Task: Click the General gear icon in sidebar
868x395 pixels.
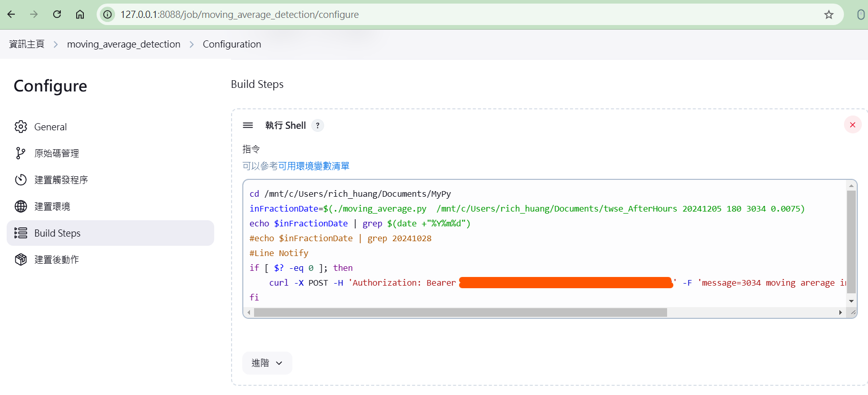Action: [21, 127]
